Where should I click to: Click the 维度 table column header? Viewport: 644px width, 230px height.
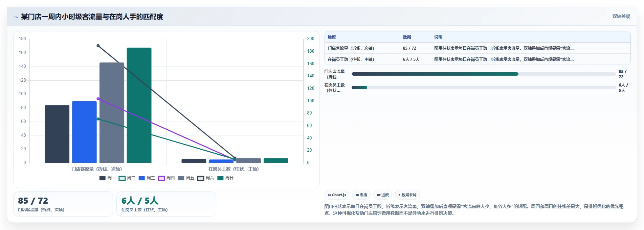coord(332,37)
